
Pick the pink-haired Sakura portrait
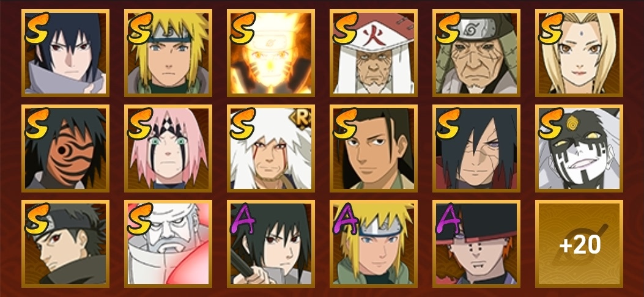[x=168, y=148]
